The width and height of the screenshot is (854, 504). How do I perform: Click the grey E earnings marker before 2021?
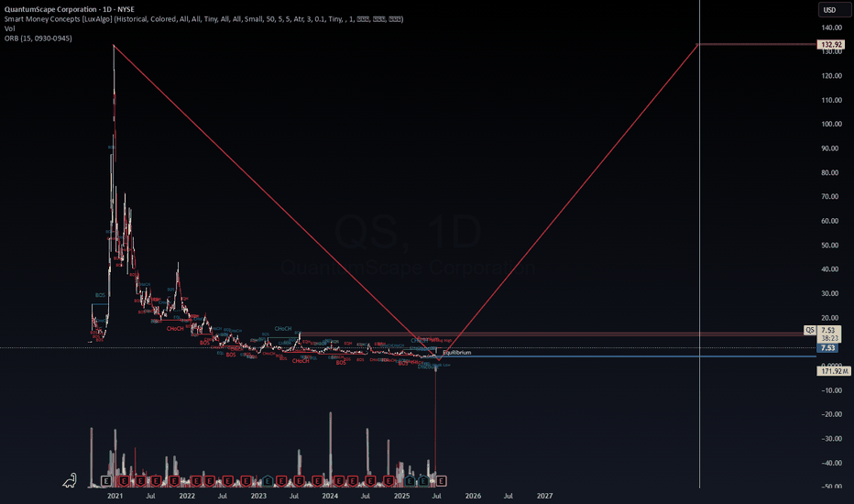pyautogui.click(x=106, y=480)
